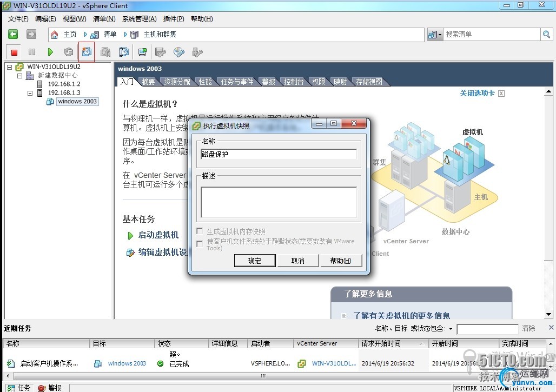
Task: Open the snapshot manager icon
Action: 124,52
